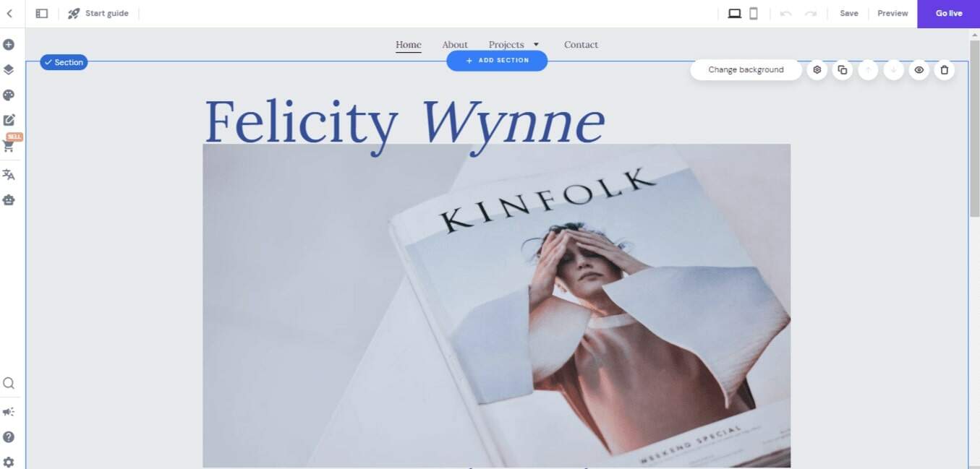Click the Go live button
Screen dimensions: 980x469
pyautogui.click(x=949, y=14)
